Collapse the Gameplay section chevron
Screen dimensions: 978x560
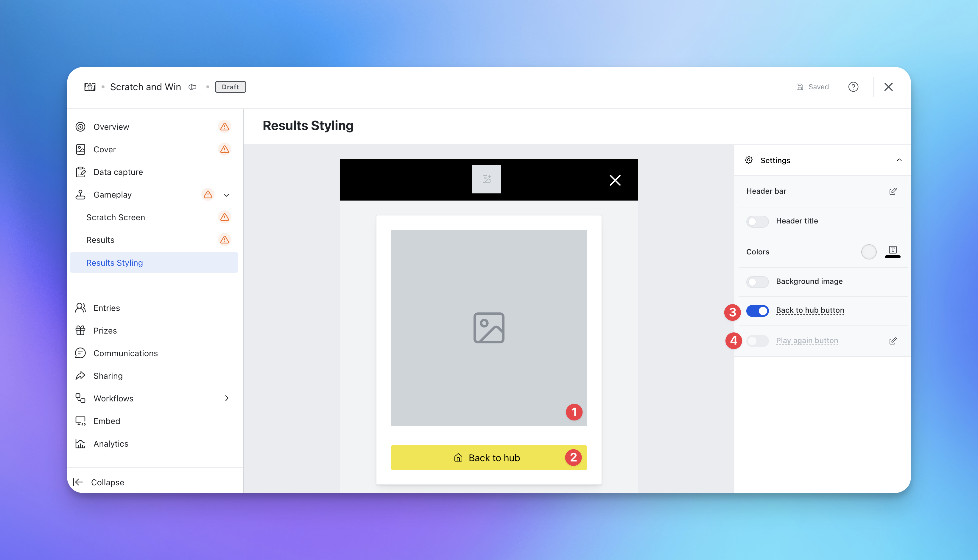pyautogui.click(x=226, y=195)
